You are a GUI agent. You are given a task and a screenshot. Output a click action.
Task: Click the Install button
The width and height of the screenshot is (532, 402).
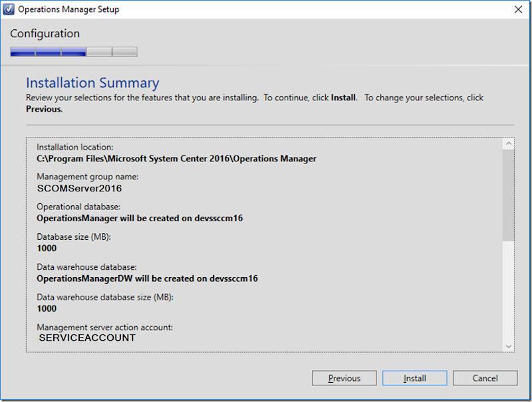414,378
